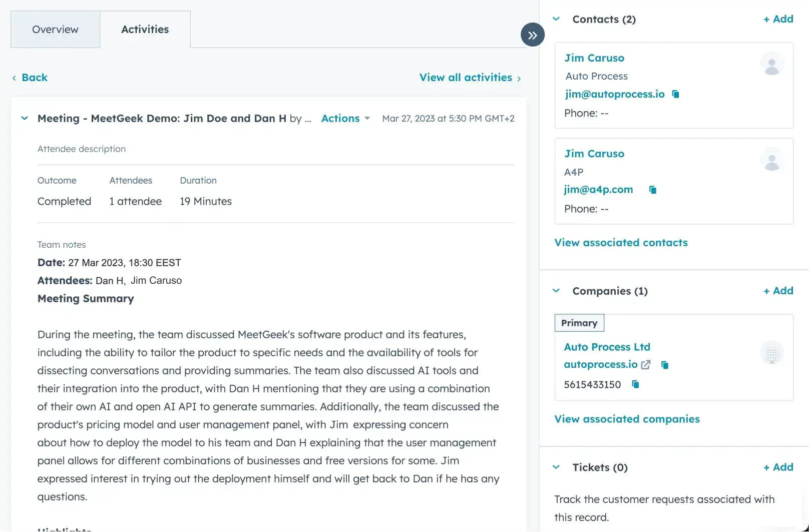Click Auto Process Ltd company logo placeholder
Screen dimensions: 809x532
point(772,352)
